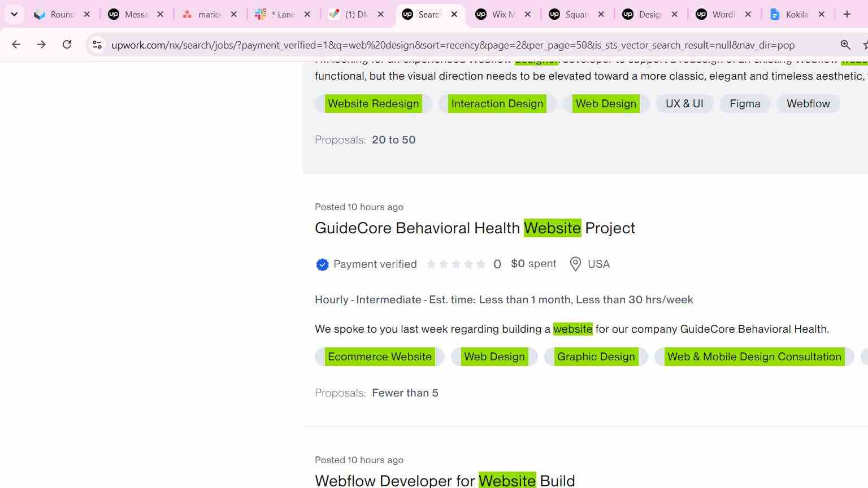
Task: Click the blue Payment verified badge icon
Action: tap(322, 264)
